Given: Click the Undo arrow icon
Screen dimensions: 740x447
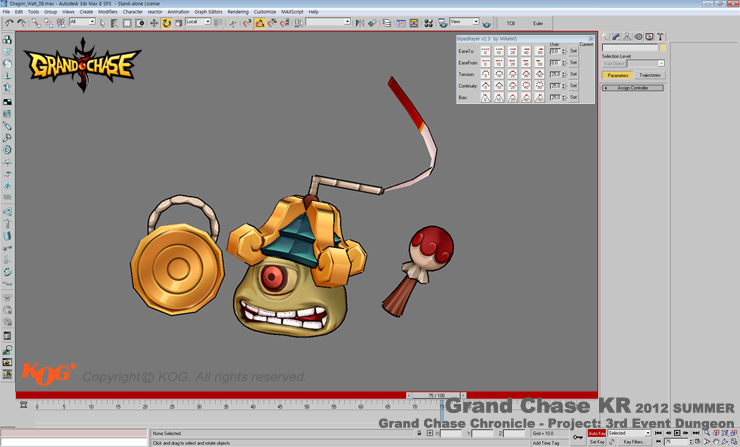Looking at the screenshot, I should pyautogui.click(x=9, y=22).
